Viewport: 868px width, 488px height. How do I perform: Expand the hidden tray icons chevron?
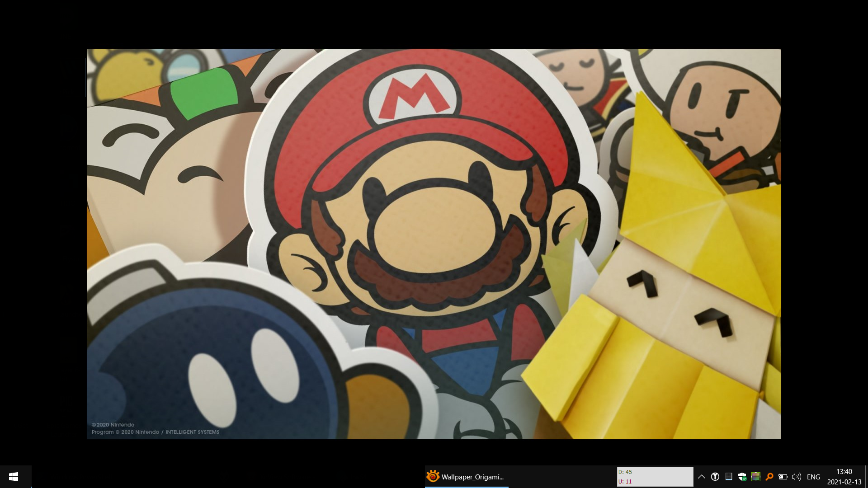(x=702, y=477)
